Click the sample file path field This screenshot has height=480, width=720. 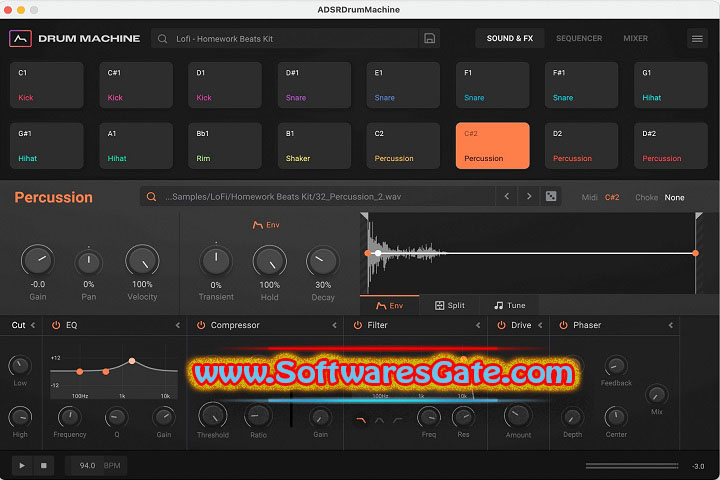click(x=318, y=197)
